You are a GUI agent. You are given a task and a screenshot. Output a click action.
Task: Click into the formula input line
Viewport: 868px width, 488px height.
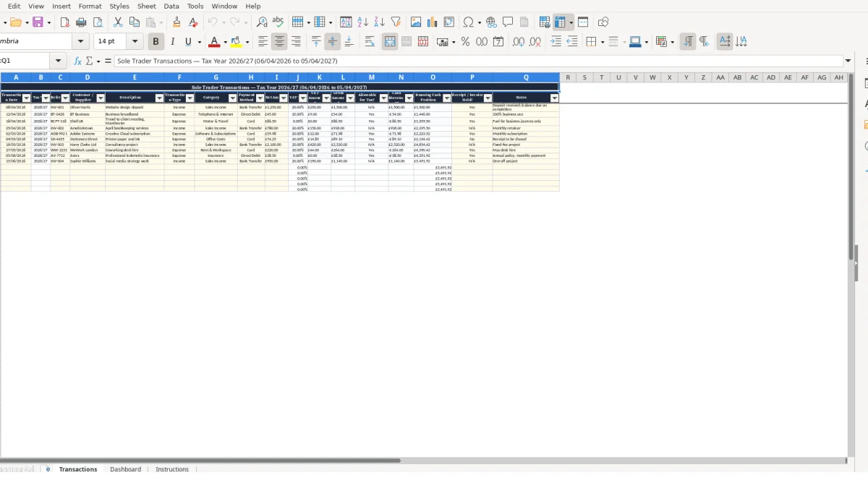[x=478, y=61]
